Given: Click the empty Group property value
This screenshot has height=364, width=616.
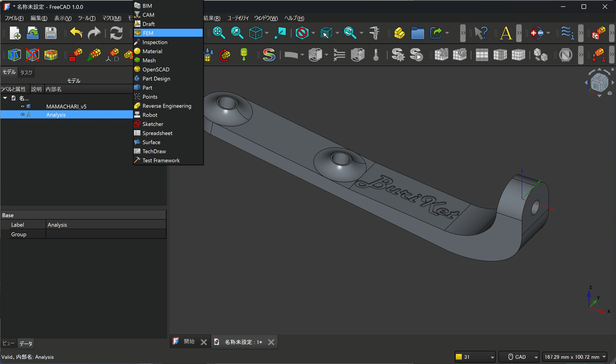Looking at the screenshot, I should [106, 234].
